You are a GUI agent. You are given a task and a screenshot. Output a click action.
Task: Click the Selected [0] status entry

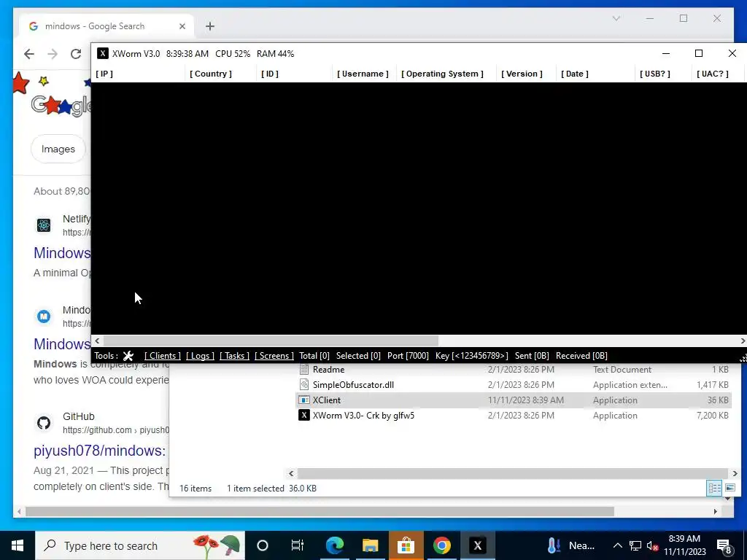click(x=358, y=356)
